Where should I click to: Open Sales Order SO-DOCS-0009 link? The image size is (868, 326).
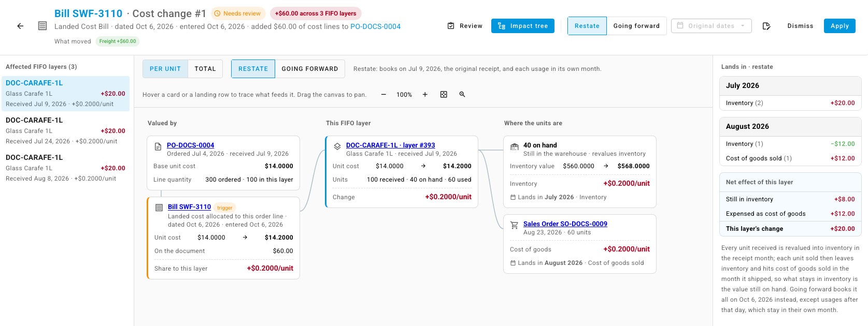[565, 224]
